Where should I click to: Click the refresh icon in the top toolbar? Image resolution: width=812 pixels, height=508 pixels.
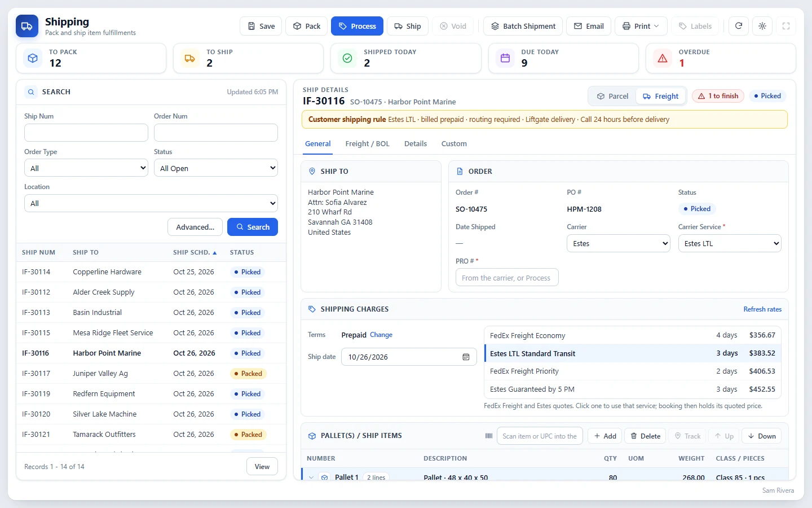point(739,26)
